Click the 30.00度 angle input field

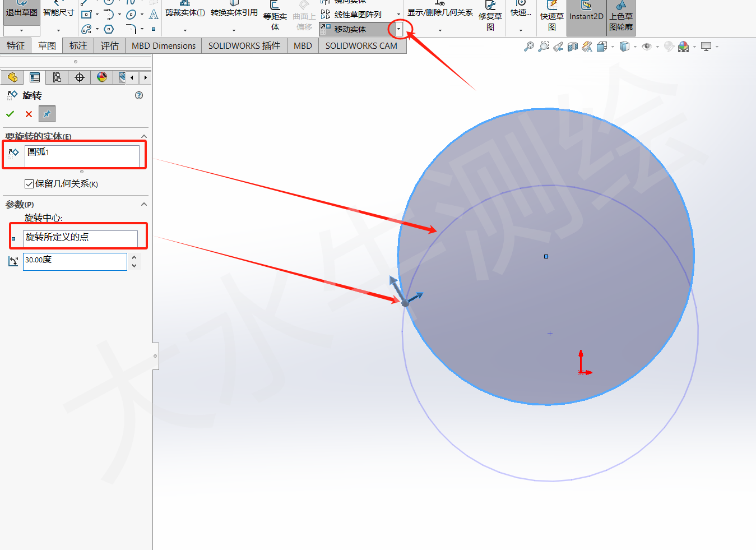tap(73, 261)
